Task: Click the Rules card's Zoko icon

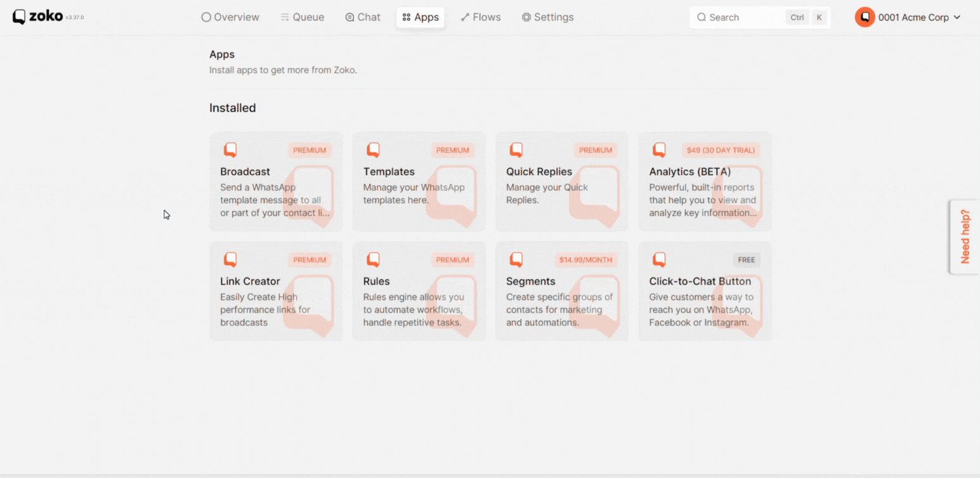Action: tap(373, 260)
